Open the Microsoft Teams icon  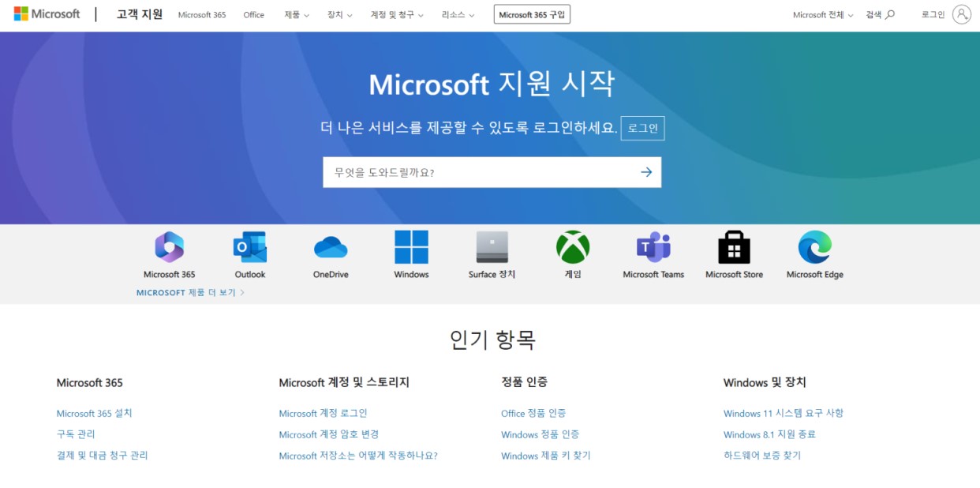653,247
